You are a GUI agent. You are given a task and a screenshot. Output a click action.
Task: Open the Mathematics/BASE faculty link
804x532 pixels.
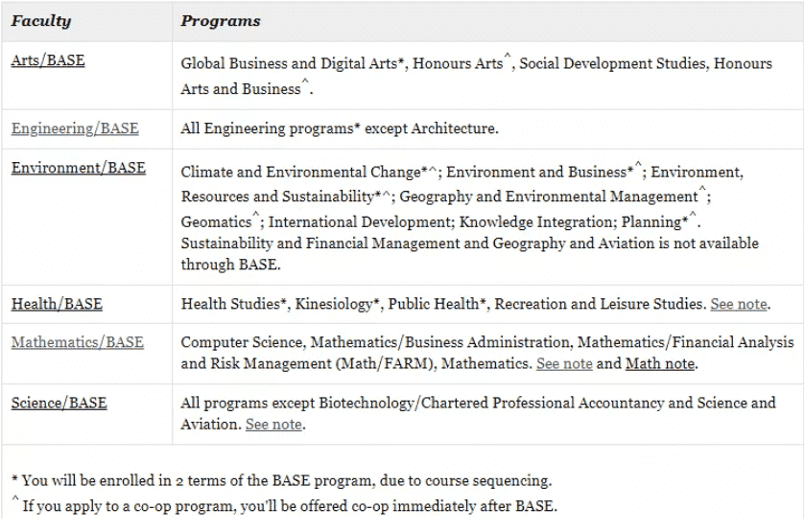tap(78, 342)
